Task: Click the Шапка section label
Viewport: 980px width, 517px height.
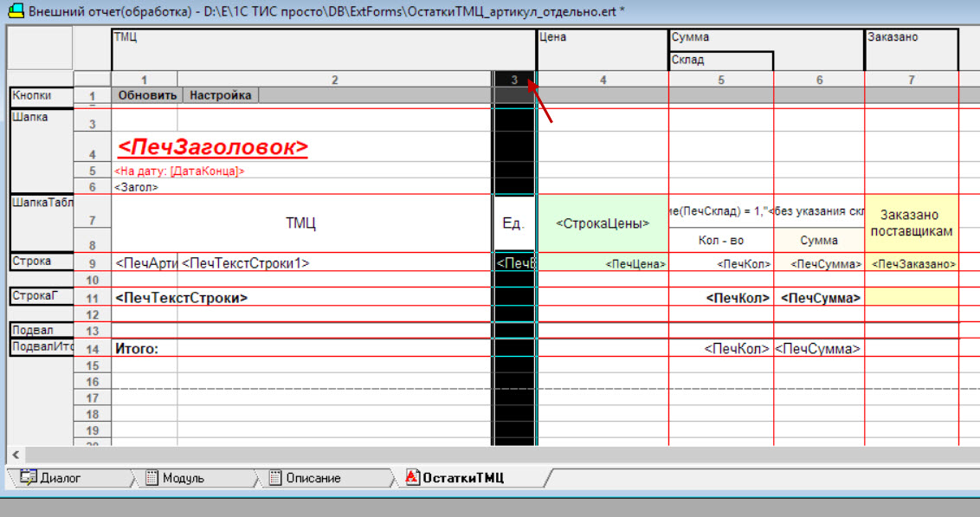Action: (42, 150)
